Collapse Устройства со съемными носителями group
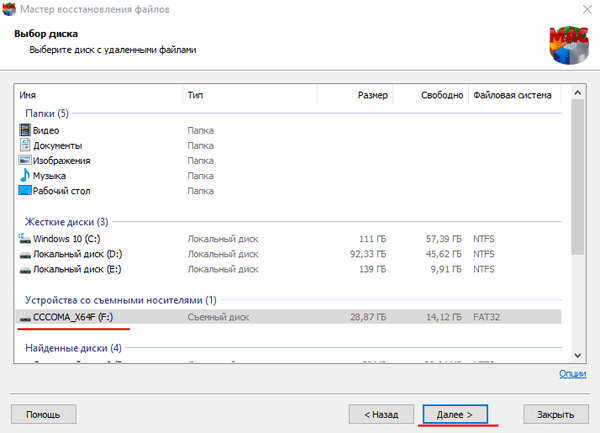This screenshot has width=600, height=433. [x=121, y=300]
